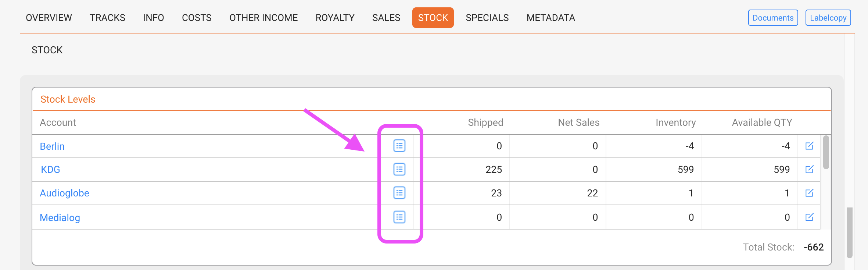Open the stock list icon for Berlin
The width and height of the screenshot is (868, 270).
(399, 146)
